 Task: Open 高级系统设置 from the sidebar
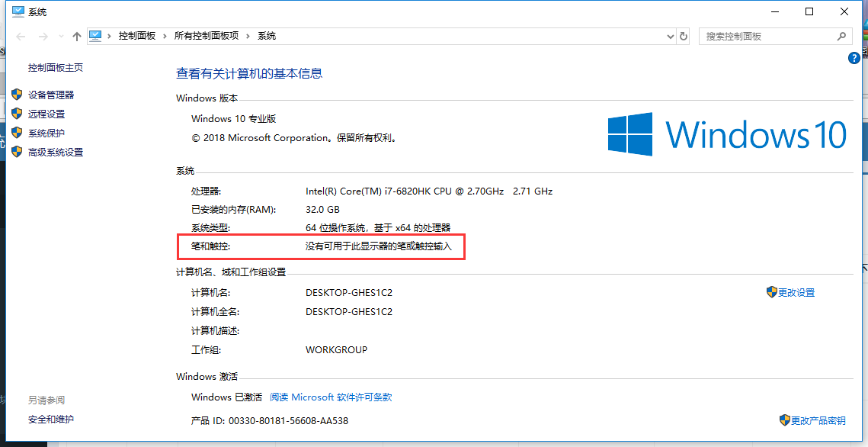56,153
